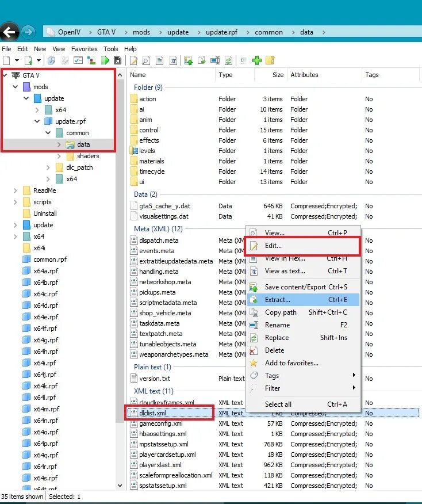
Task: Collapse the GTA V root tree node
Action: tap(5, 75)
